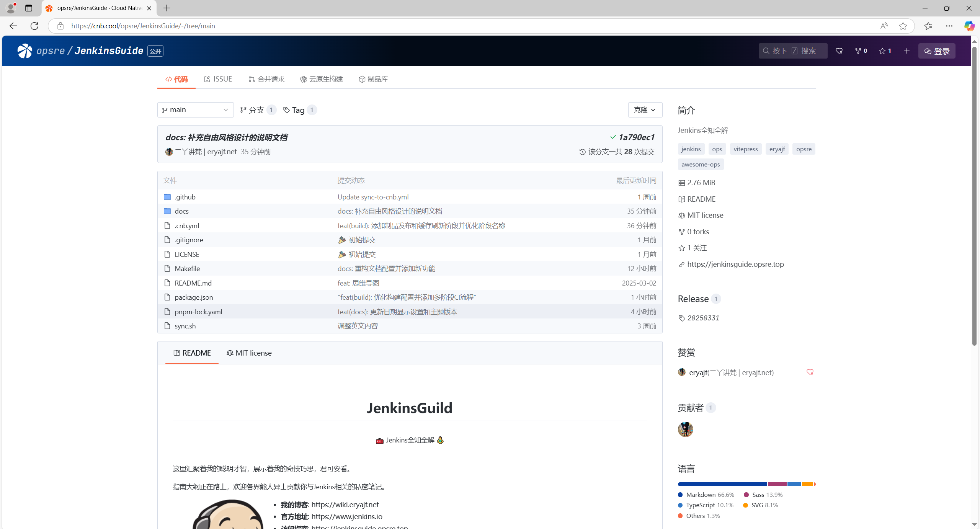This screenshot has width=980, height=529.
Task: Open a new browser tab
Action: coord(167,8)
